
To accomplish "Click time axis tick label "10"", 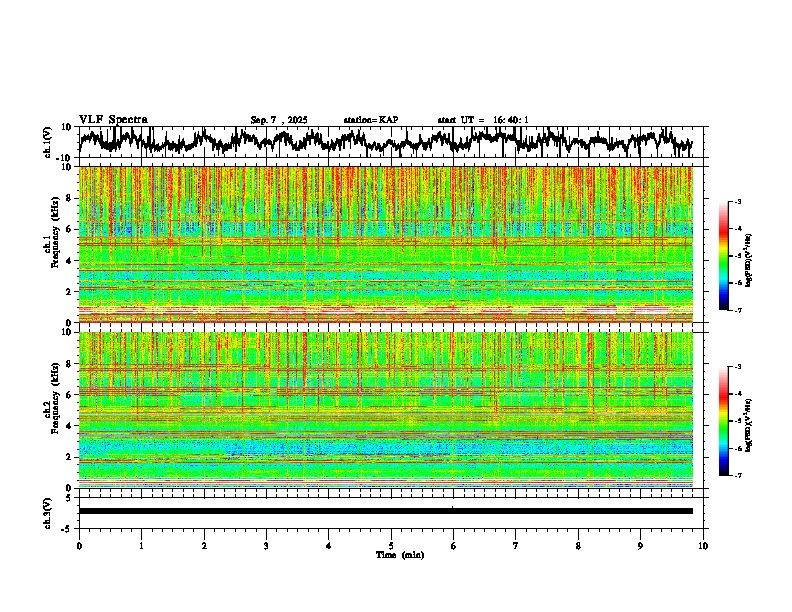I will click(x=703, y=546).
